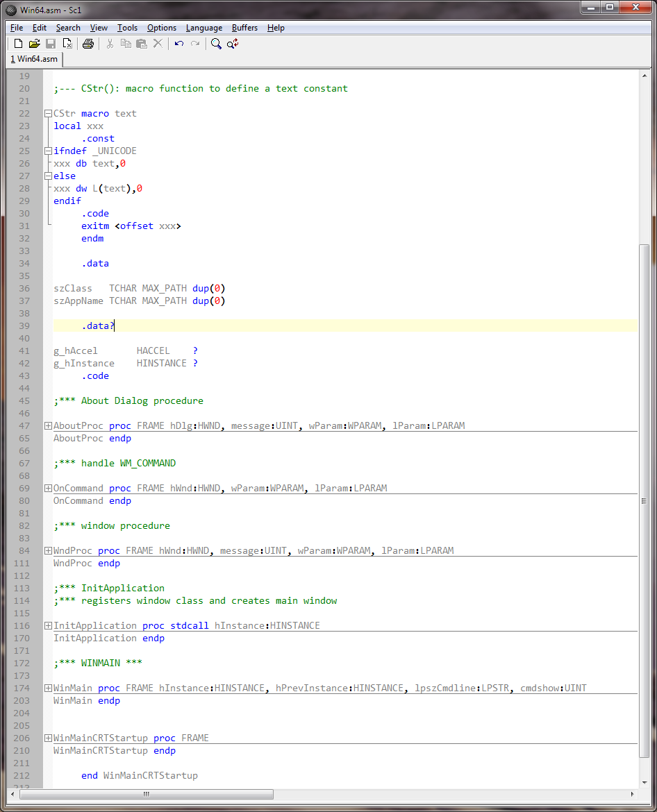
Task: Open the Language menu
Action: pyautogui.click(x=203, y=28)
